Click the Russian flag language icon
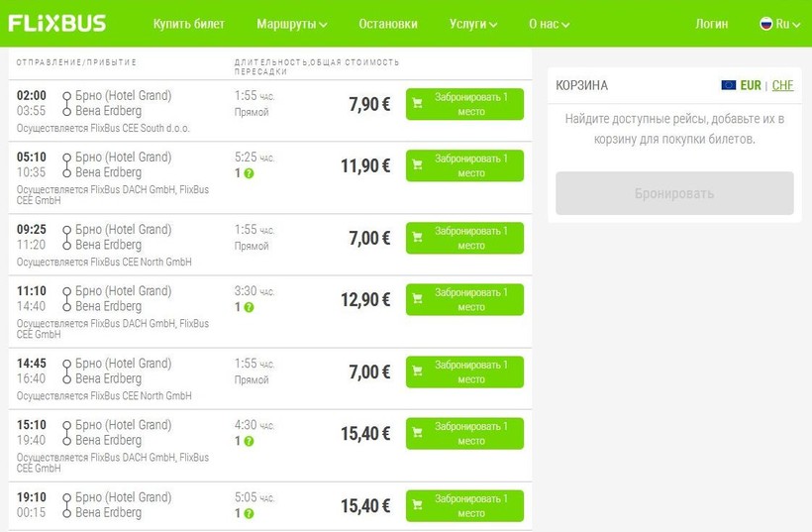 click(765, 24)
